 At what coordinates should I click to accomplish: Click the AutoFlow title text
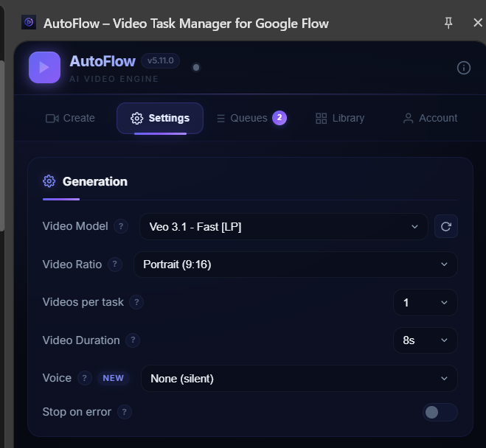103,61
